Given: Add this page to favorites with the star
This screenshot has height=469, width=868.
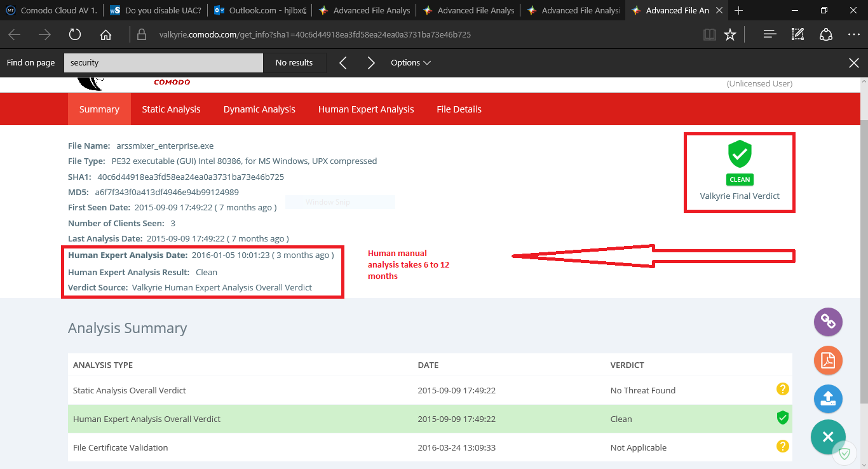Looking at the screenshot, I should coord(730,35).
